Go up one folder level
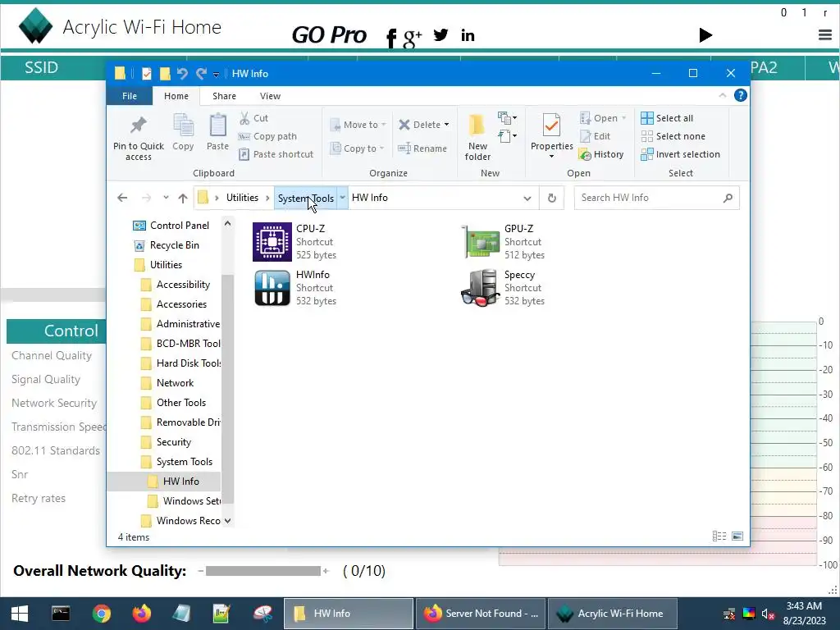The height and width of the screenshot is (630, 840). point(183,199)
